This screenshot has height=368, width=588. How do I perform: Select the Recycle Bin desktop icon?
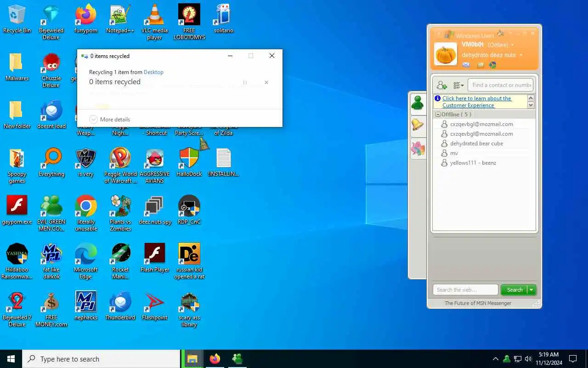(x=17, y=19)
